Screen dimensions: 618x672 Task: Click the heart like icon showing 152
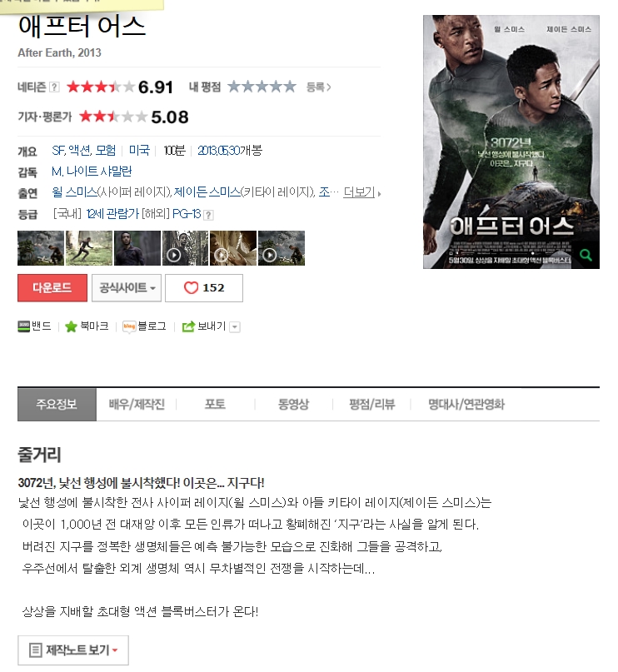pyautogui.click(x=191, y=288)
